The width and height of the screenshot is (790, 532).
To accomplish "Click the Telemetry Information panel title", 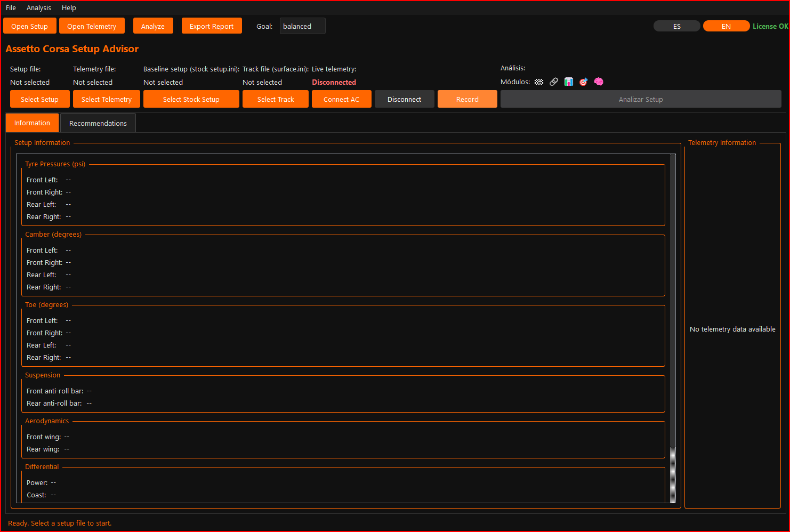I will [x=722, y=143].
